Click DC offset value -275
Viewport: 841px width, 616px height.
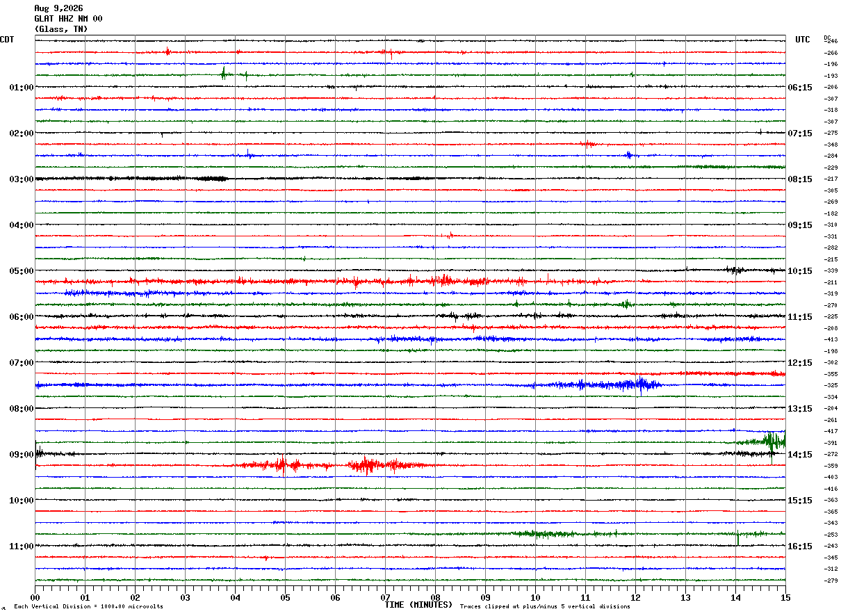pyautogui.click(x=831, y=133)
